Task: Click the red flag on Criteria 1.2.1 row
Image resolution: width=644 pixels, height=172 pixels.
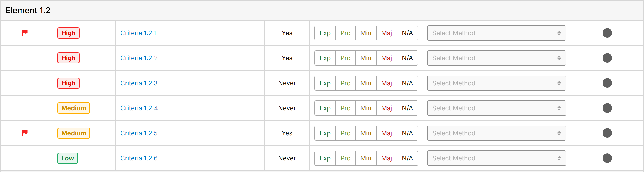Action: [x=25, y=33]
